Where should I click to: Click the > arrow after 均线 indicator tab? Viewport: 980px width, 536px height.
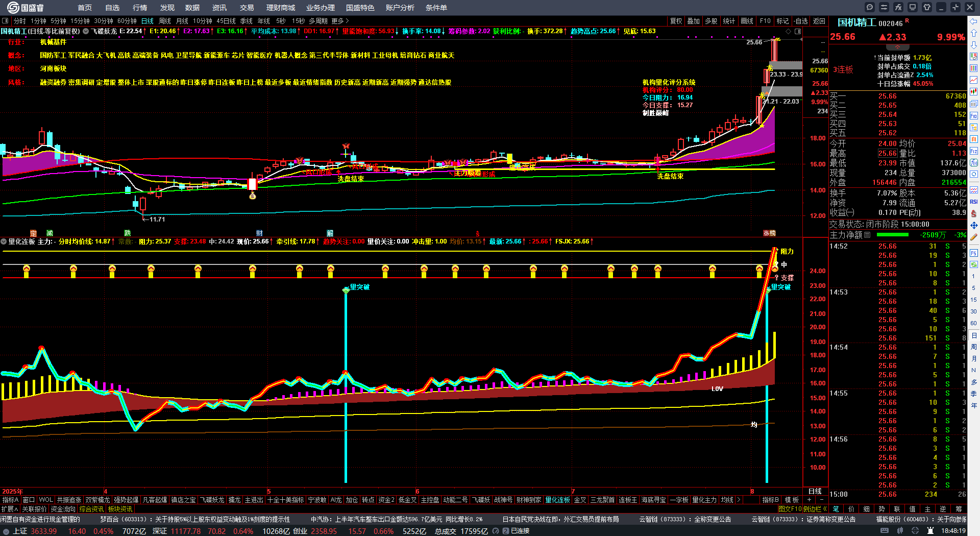pos(738,500)
